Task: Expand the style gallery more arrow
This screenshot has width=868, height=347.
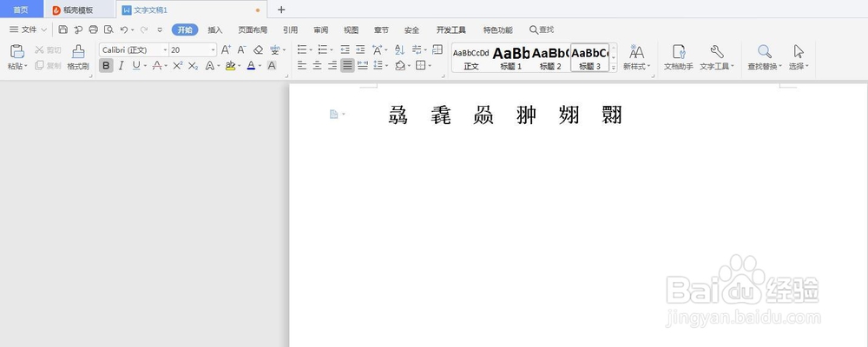Action: (x=614, y=68)
